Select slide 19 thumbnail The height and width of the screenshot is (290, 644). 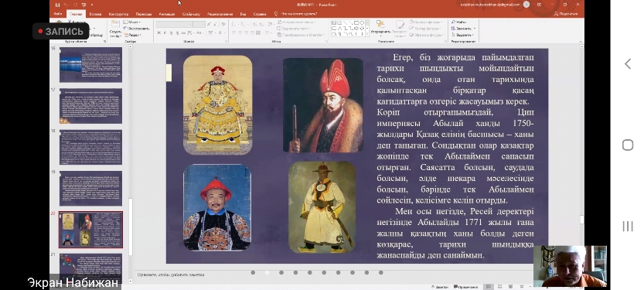point(90,188)
